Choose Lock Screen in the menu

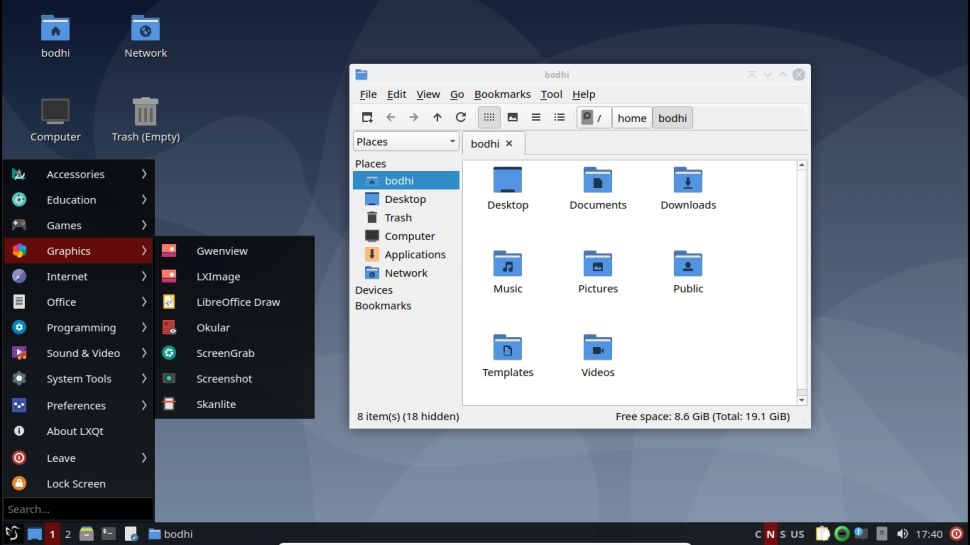(x=79, y=484)
